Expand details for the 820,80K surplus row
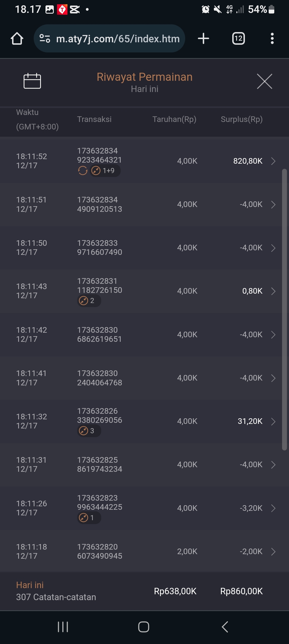Screen dimensions: 289x644 tap(273, 161)
